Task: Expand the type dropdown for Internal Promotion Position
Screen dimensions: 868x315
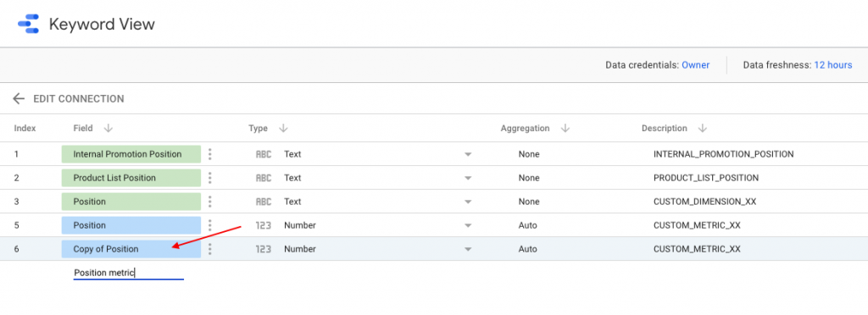Action: point(468,155)
